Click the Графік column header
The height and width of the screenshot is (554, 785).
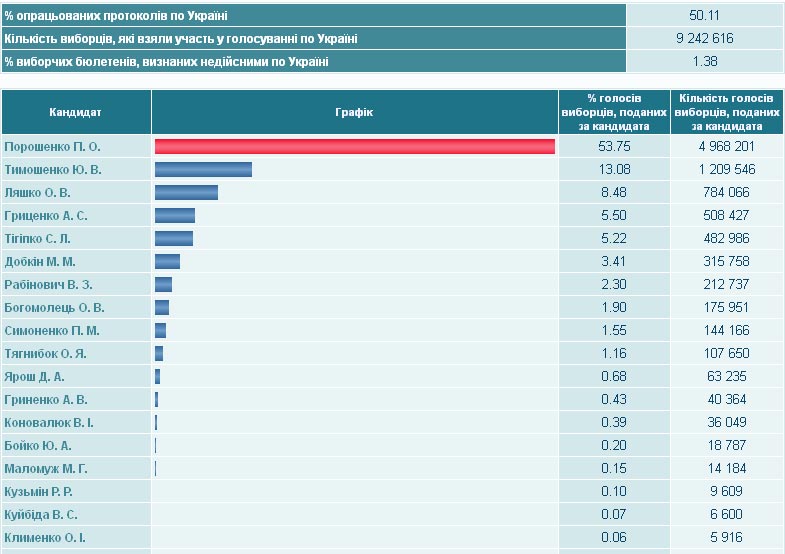pyautogui.click(x=354, y=112)
